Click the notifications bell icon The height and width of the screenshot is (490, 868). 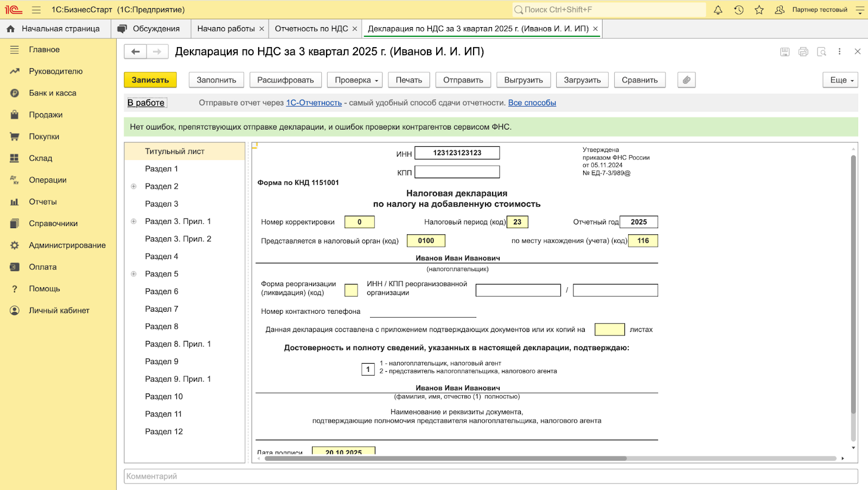pos(718,10)
